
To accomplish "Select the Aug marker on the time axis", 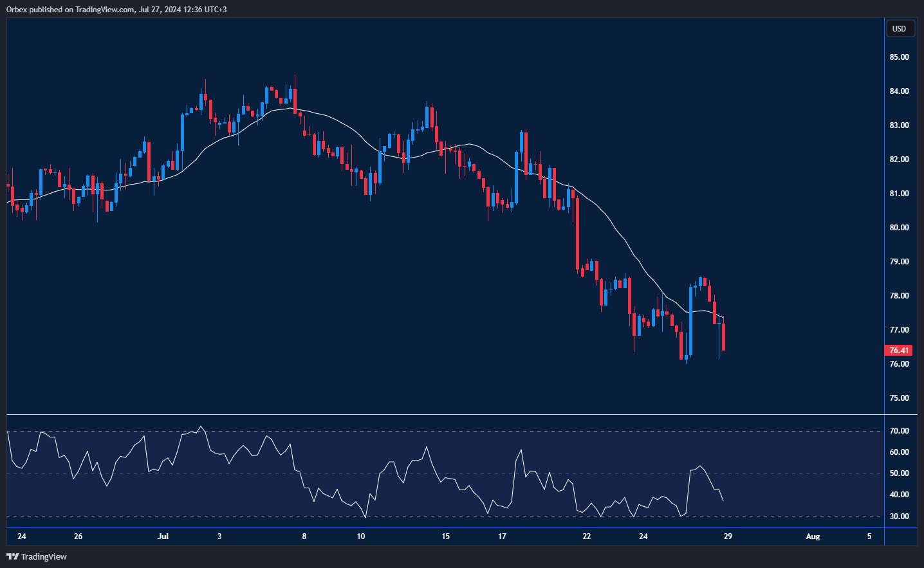I will (813, 536).
